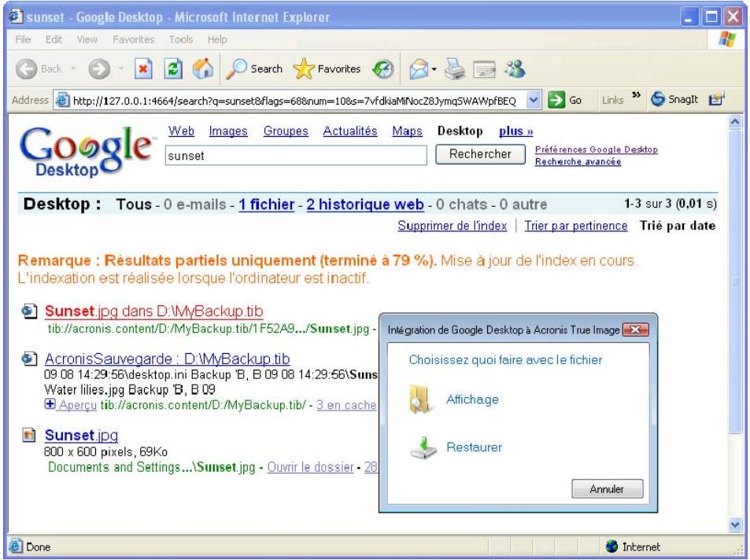
Task: Click the plus » link
Action: point(515,131)
